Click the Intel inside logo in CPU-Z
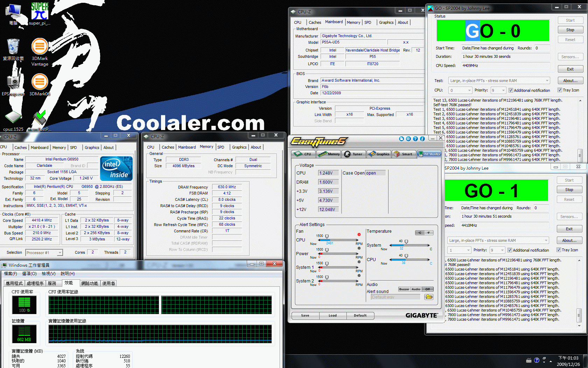 pos(117,169)
